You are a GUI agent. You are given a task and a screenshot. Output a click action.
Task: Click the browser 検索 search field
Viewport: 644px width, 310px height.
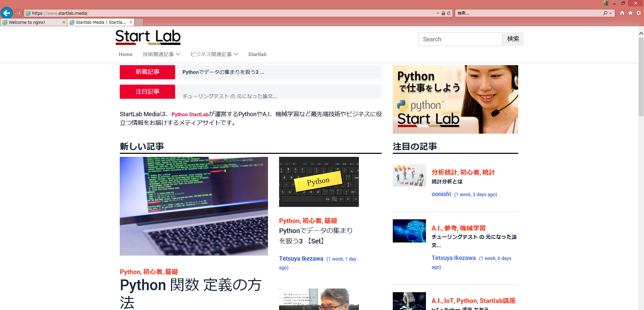click(x=528, y=13)
